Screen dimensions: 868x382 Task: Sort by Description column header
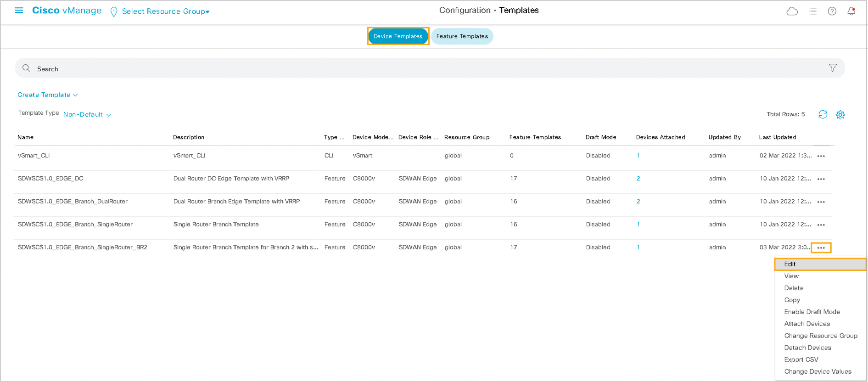tap(189, 137)
